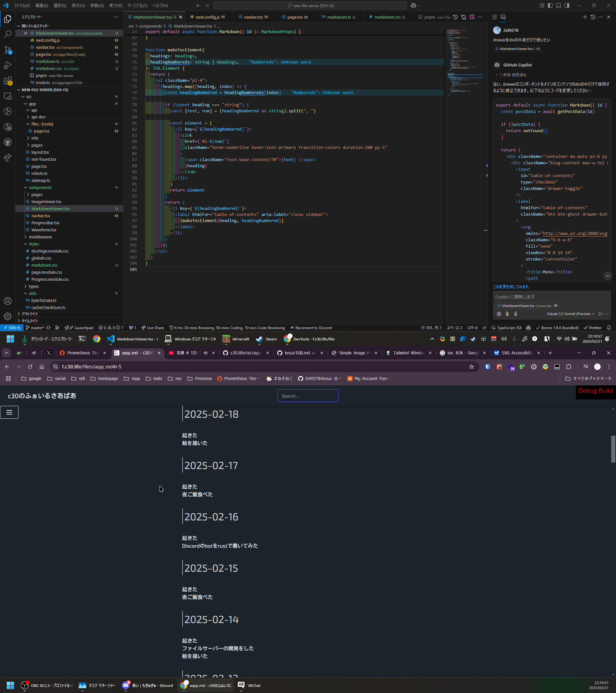Viewport: 616px width, 693px height.
Task: Split the editor to the right
Action: pos(472,17)
